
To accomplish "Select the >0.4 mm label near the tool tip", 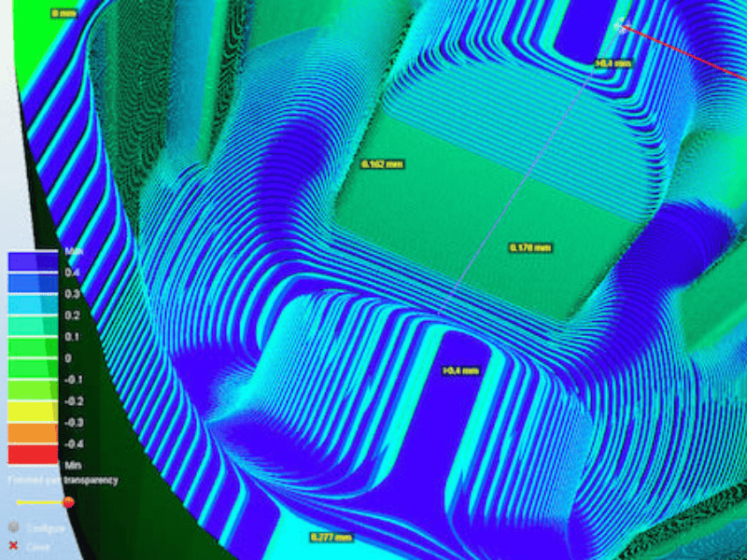I will (613, 63).
